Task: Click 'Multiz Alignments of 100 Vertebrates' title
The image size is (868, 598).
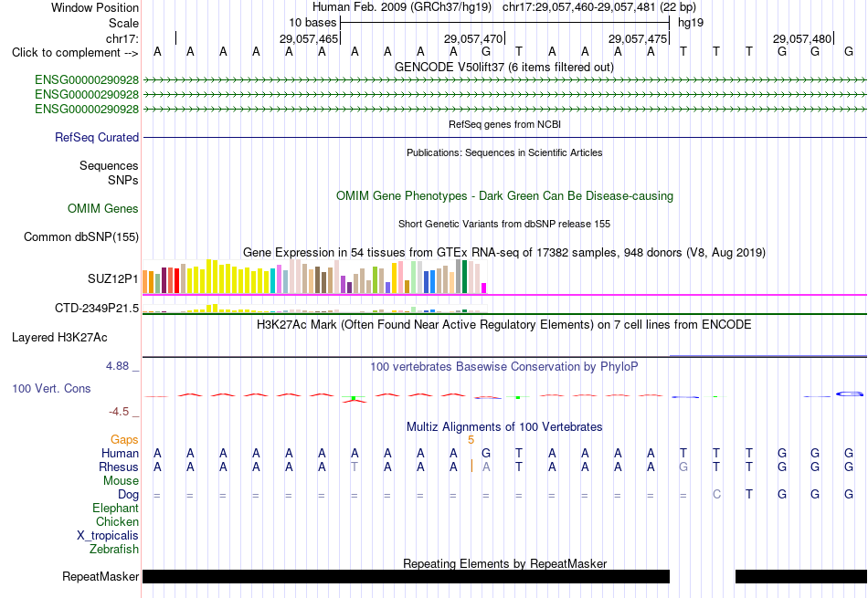Action: point(504,427)
